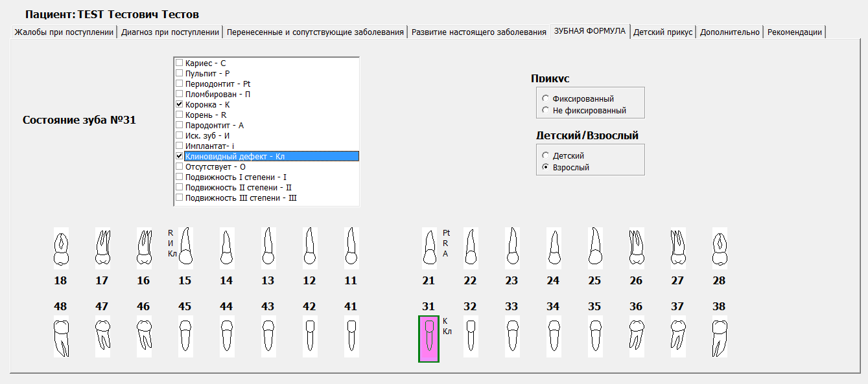Go to the Рекомендации tab
This screenshot has height=384, width=868.
794,32
